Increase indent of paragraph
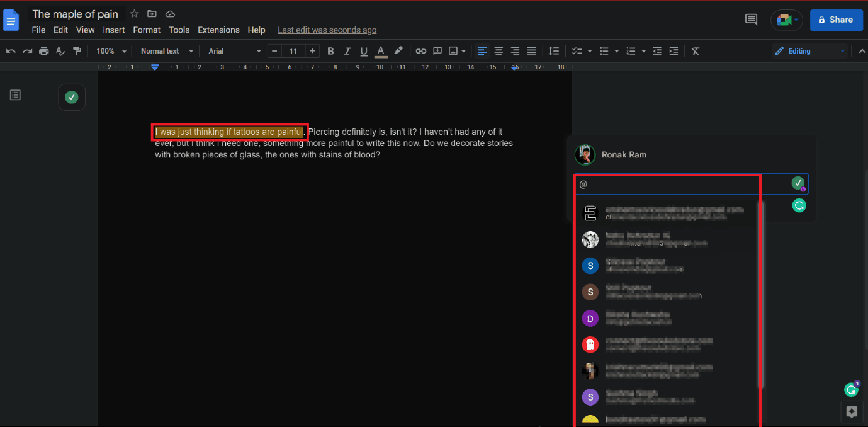The image size is (868, 427). point(674,51)
